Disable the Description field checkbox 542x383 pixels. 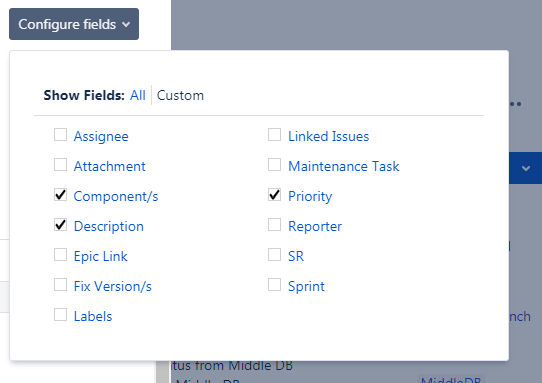click(60, 225)
